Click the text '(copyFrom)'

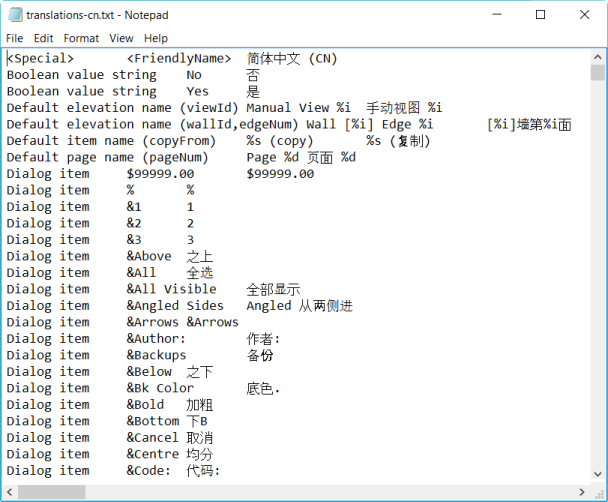(x=179, y=141)
